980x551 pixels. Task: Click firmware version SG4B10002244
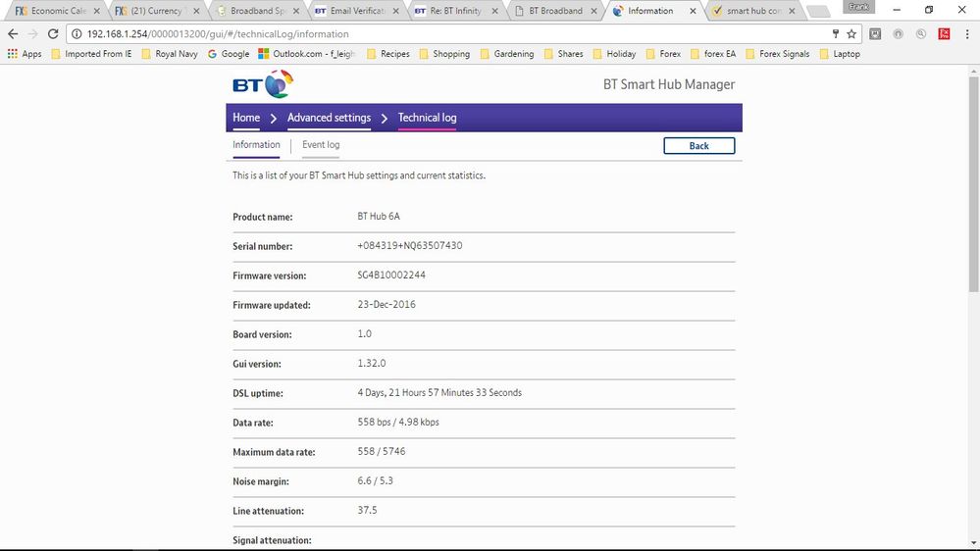(x=391, y=275)
